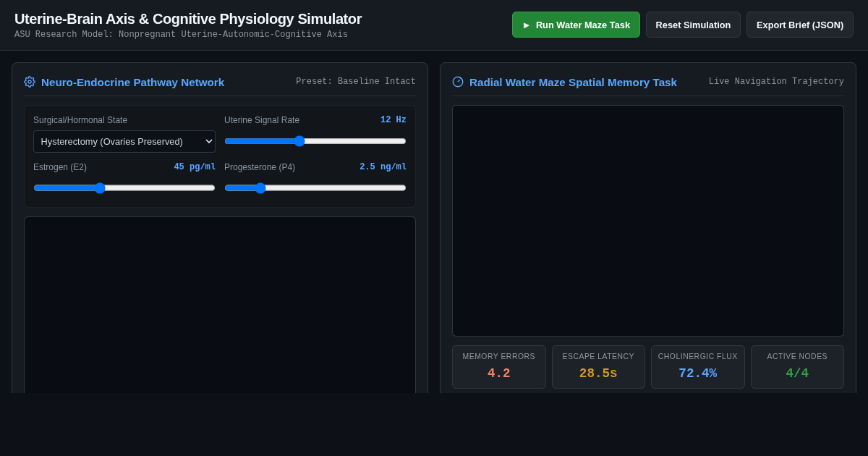Click the 45 pg/ml estrogen value
Viewport: 868px width, 456px height.
[195, 166]
